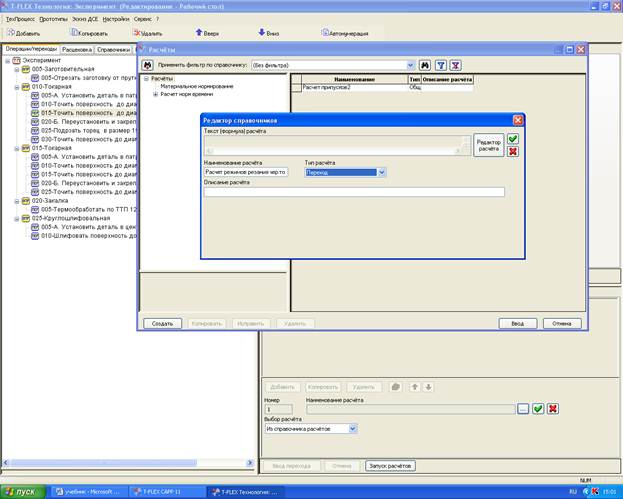Open the Применить фильтр по справочнику dropdown
This screenshot has height=499, width=623.
pyautogui.click(x=410, y=65)
